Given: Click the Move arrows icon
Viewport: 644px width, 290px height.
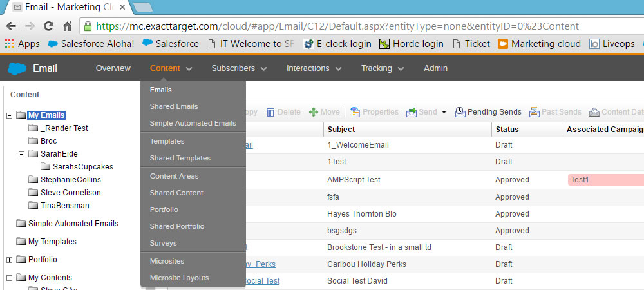Looking at the screenshot, I should point(314,111).
